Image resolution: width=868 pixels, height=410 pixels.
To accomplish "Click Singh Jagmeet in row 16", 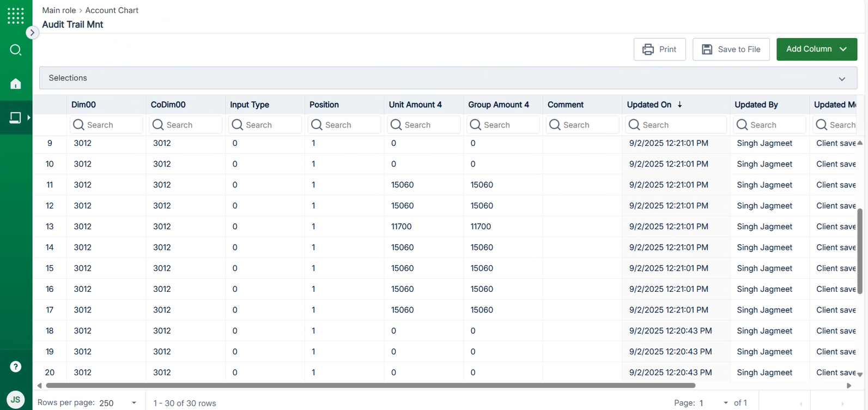I will tap(764, 289).
